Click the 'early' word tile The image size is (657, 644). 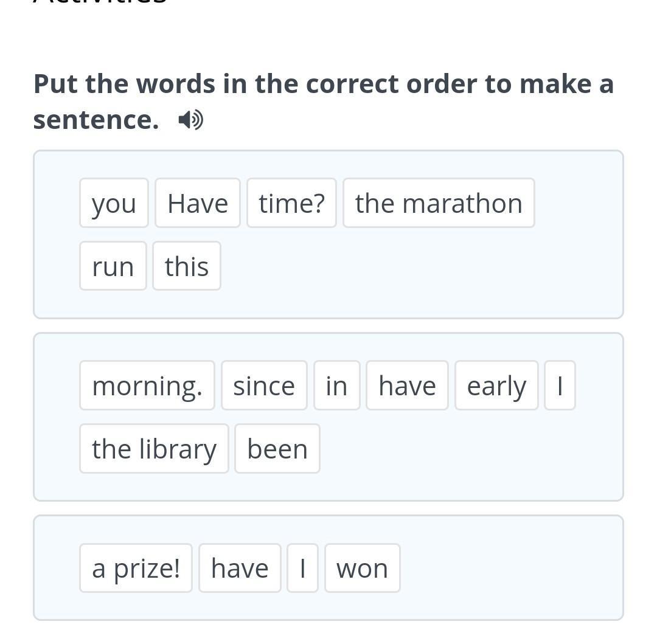pyautogui.click(x=496, y=386)
